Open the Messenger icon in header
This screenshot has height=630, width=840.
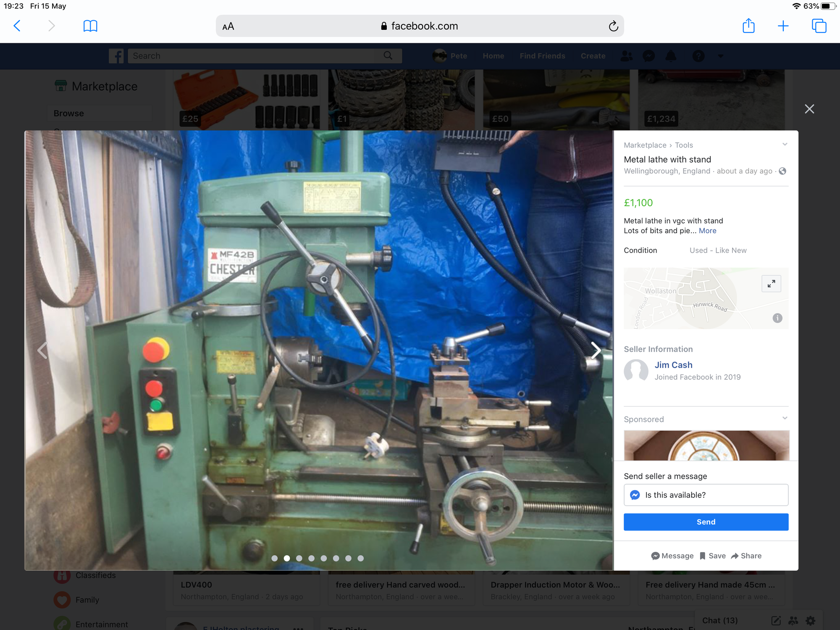[x=648, y=56]
